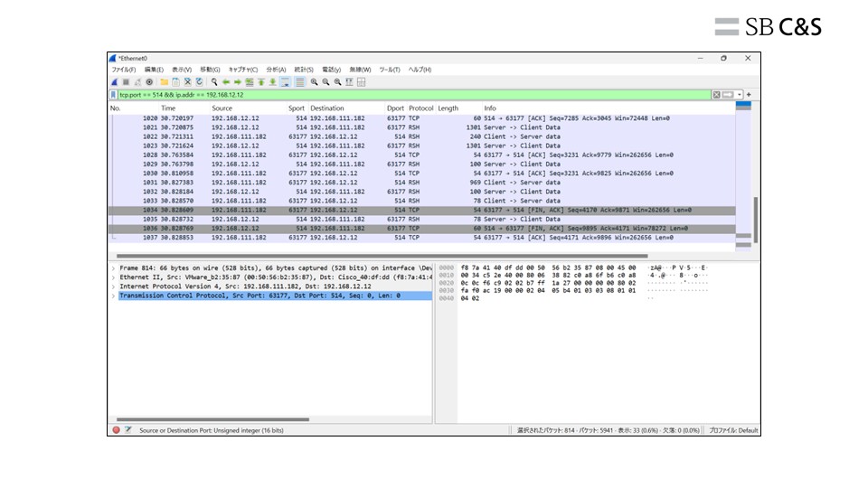Click the display filter input field
The image size is (868, 488).
[414, 95]
